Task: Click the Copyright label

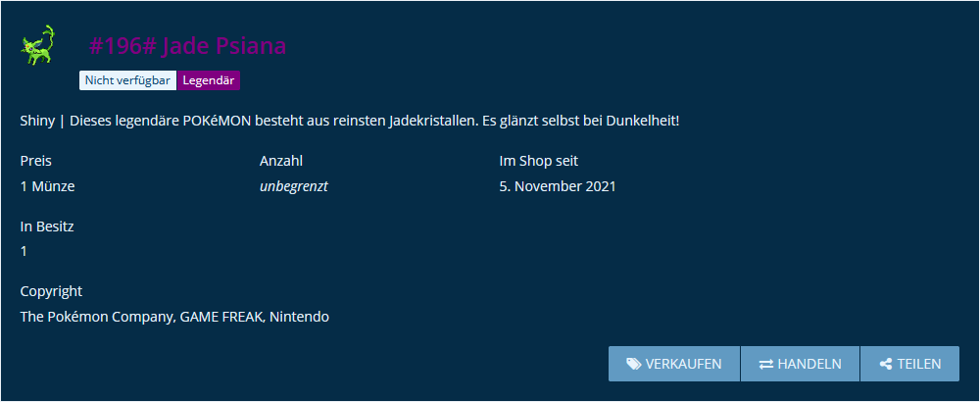Action: pyautogui.click(x=51, y=291)
